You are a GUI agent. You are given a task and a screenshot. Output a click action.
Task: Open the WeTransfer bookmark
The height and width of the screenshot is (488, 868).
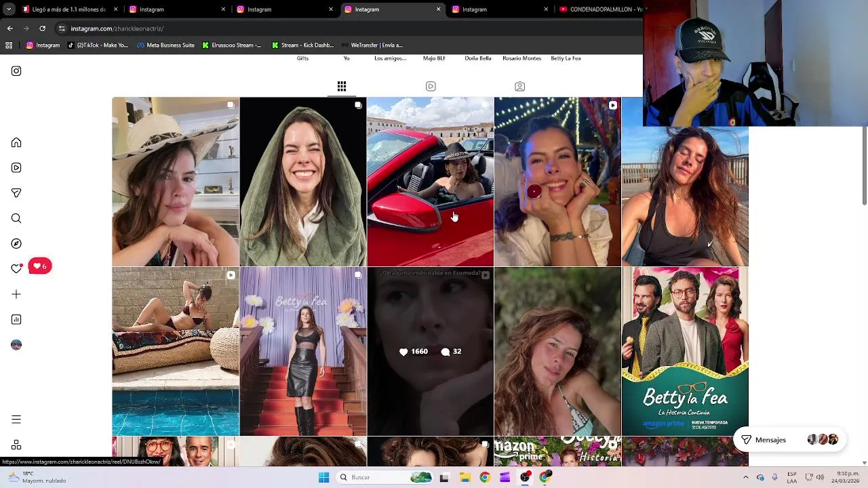[372, 45]
